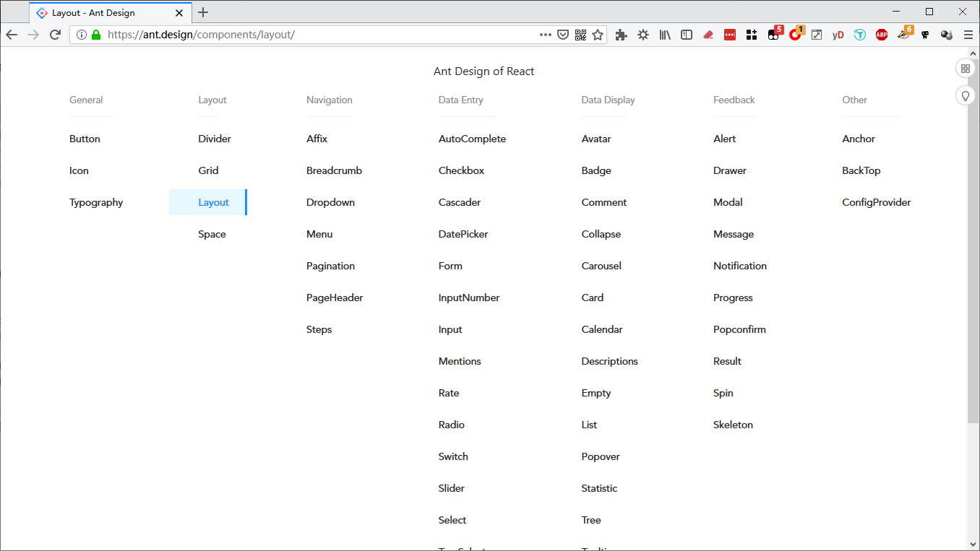Click the floating lightbulb icon button
This screenshot has width=980, height=551.
click(x=966, y=96)
